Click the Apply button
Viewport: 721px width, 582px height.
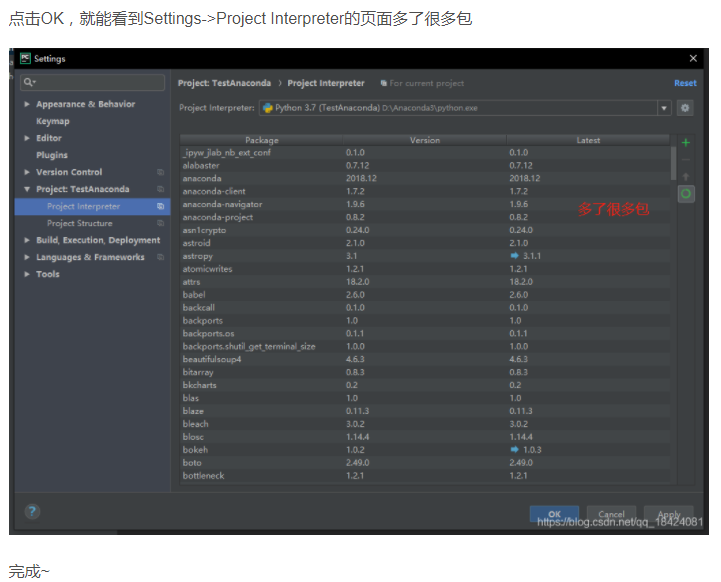669,514
